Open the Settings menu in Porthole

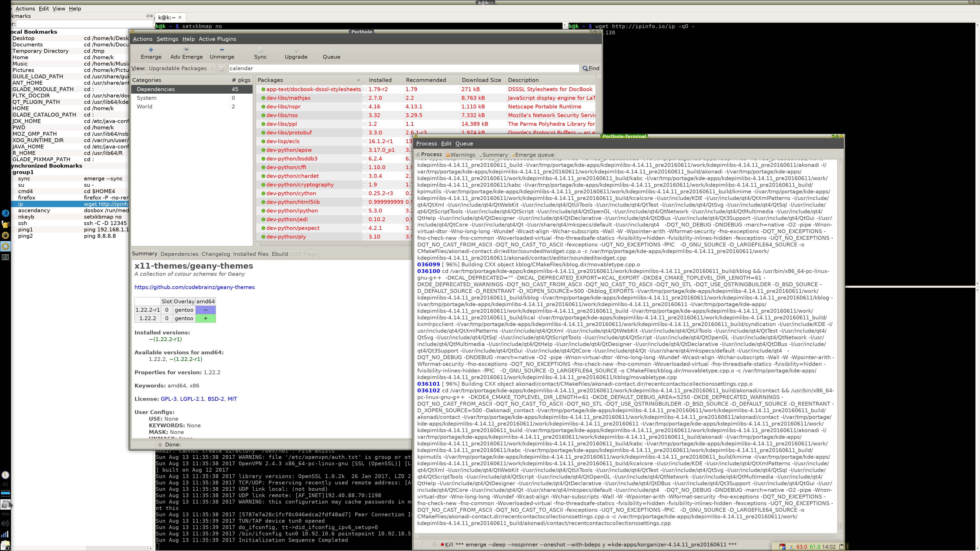167,39
